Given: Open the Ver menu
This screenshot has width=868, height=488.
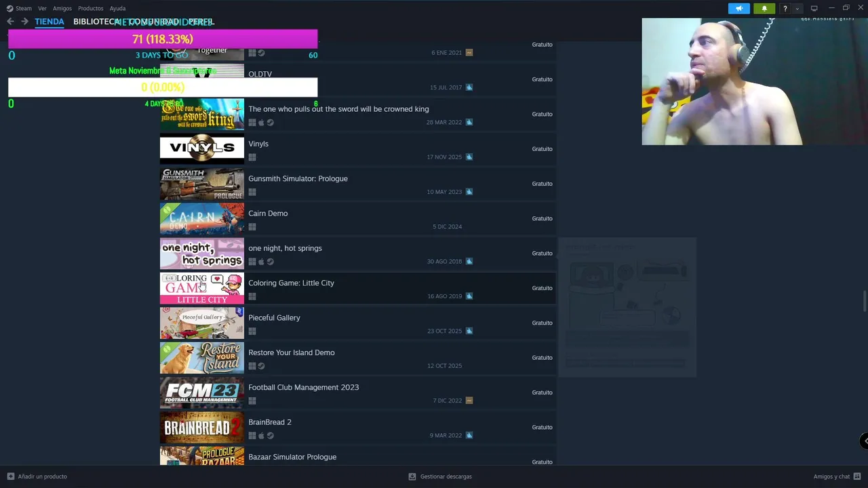Looking at the screenshot, I should pos(42,8).
